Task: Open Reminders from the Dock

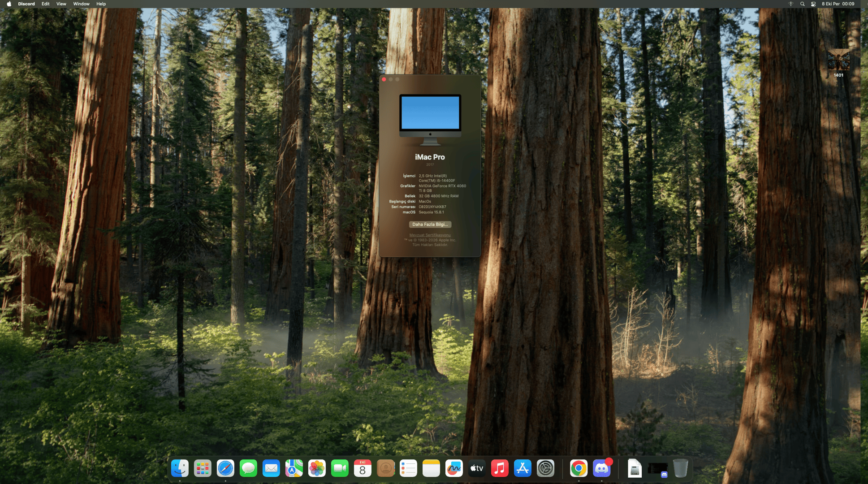Action: pos(408,468)
